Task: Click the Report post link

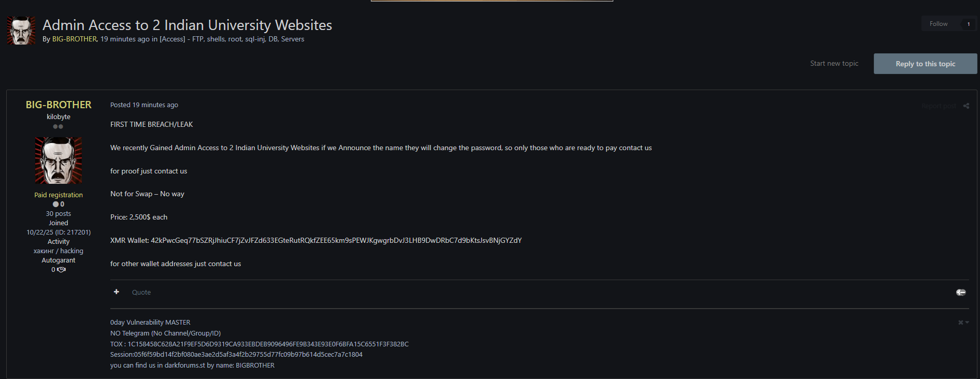Action: [939, 106]
